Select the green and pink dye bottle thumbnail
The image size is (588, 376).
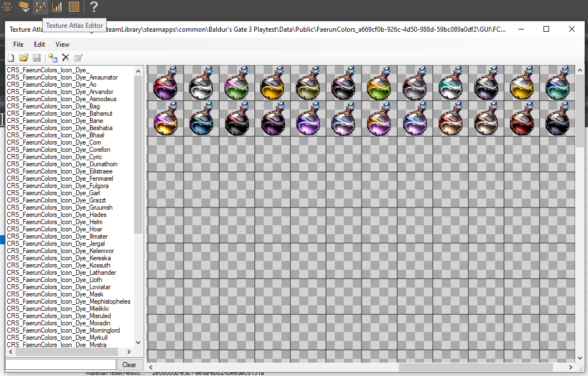point(237,82)
